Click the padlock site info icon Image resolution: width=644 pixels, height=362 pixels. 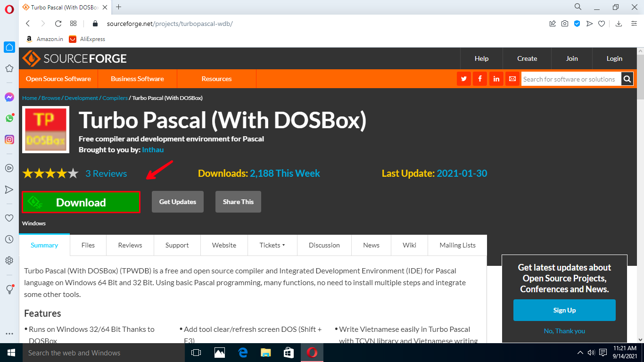[x=95, y=24]
